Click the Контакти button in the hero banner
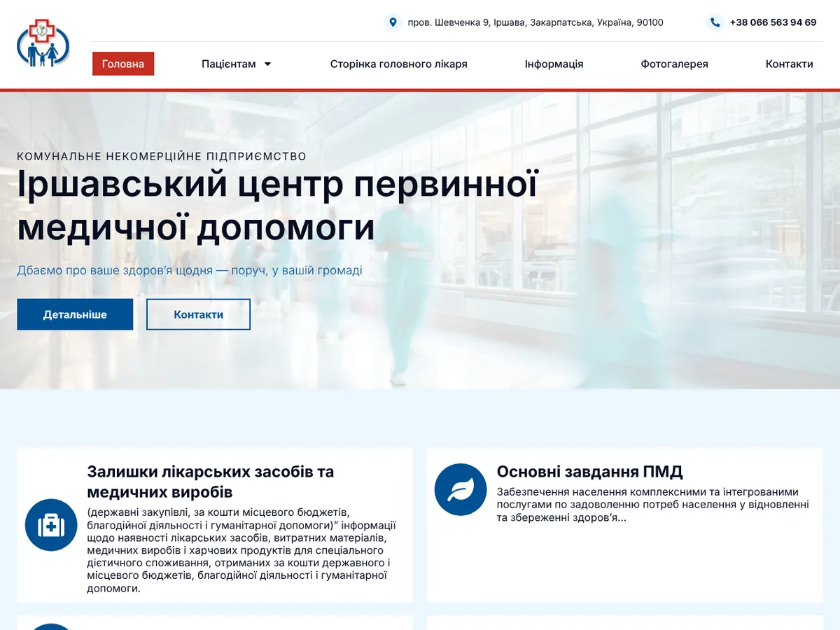The height and width of the screenshot is (630, 840). 198,314
